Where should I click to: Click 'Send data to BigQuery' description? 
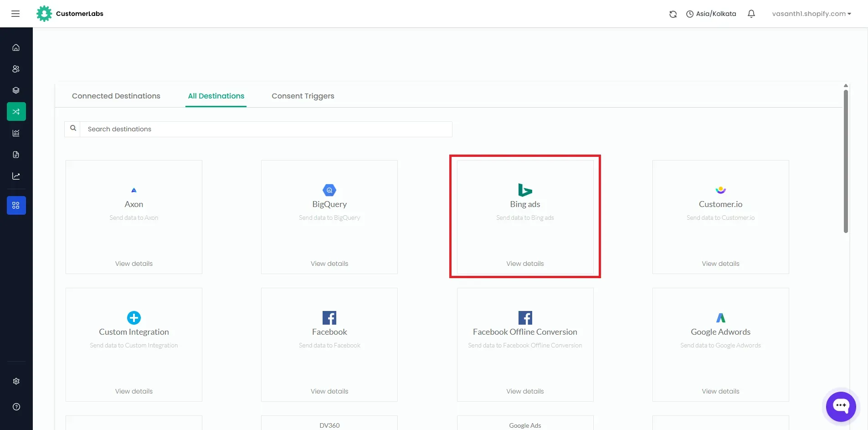click(x=329, y=218)
